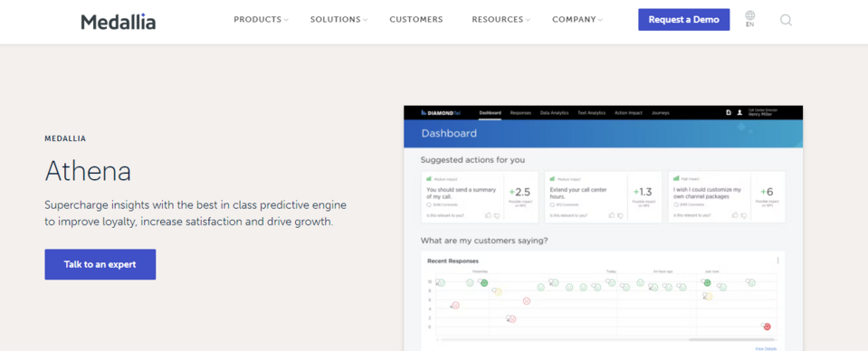
Task: Switch to the Action Impact tab
Action: click(x=628, y=113)
